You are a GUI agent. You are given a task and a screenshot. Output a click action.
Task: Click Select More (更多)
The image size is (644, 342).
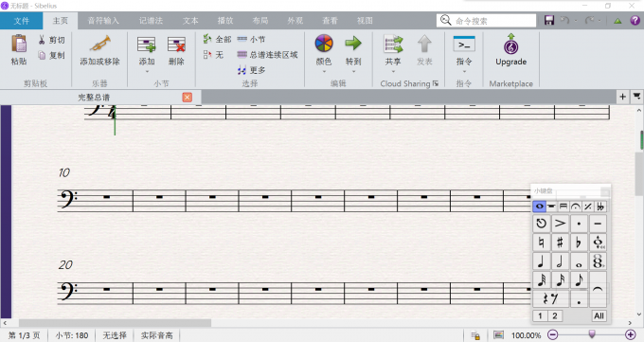[x=251, y=70]
